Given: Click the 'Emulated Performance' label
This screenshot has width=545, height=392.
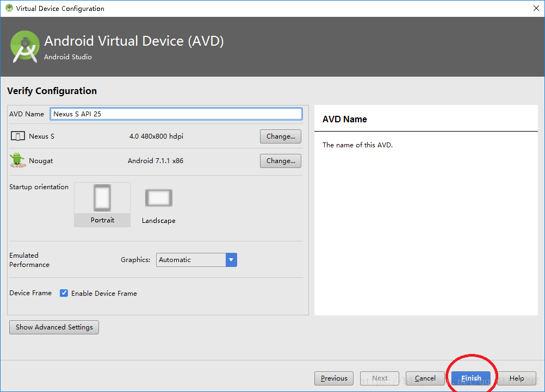Looking at the screenshot, I should (29, 260).
